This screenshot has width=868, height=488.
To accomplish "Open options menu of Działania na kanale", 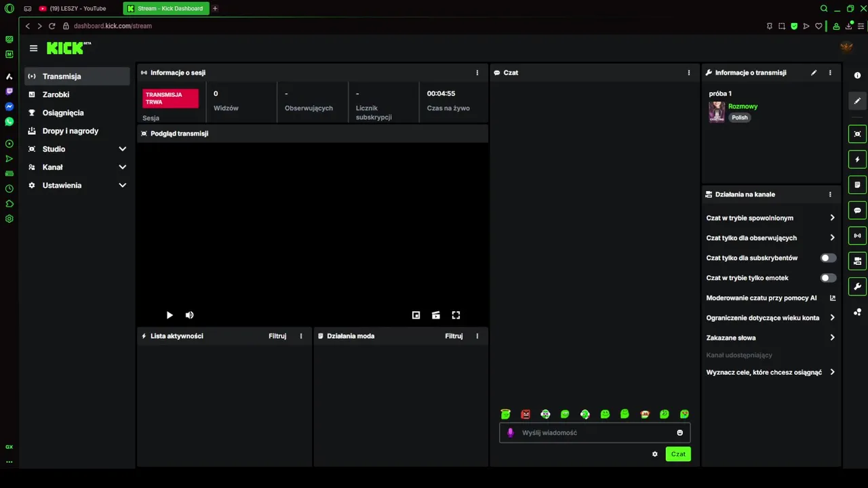I will (830, 195).
